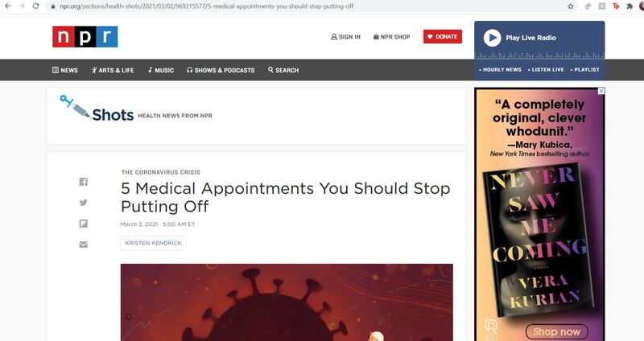This screenshot has height=341, width=644.
Task: Play Live Radio
Action: [520, 38]
